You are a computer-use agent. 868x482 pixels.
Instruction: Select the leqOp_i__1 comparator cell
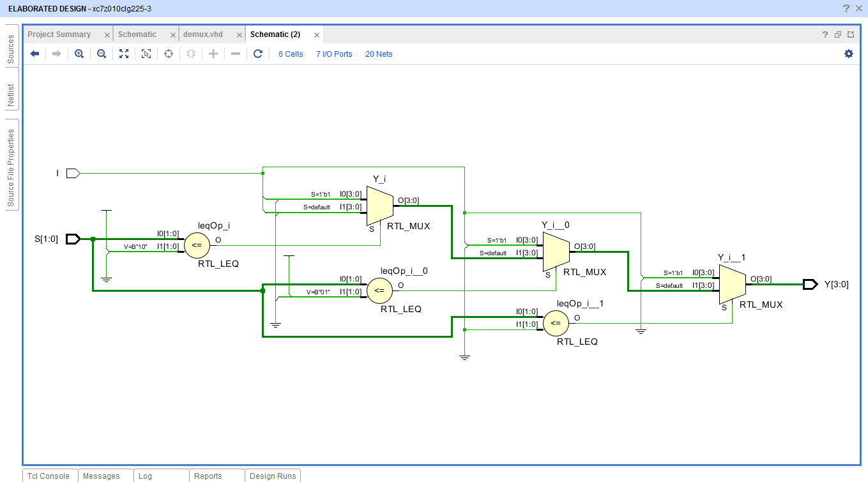[x=556, y=323]
